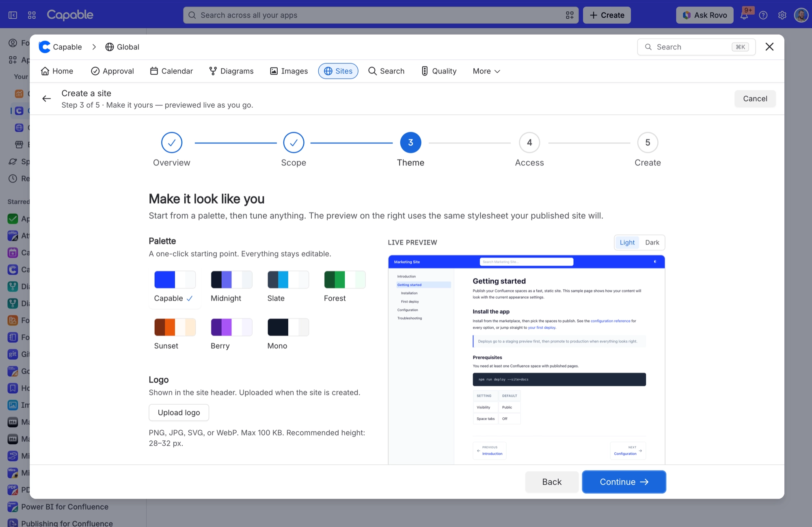Open the user profile avatar

point(801,15)
